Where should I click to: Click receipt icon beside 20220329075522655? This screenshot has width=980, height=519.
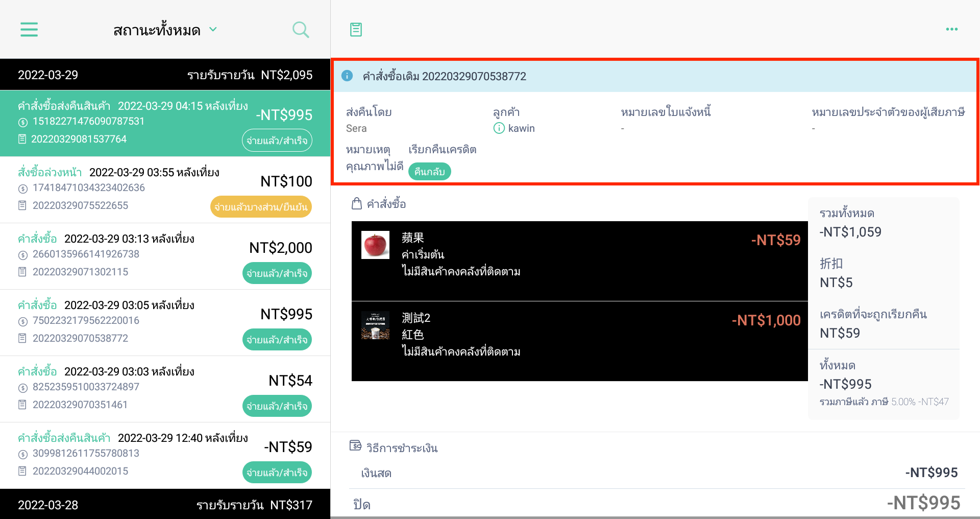coord(22,205)
